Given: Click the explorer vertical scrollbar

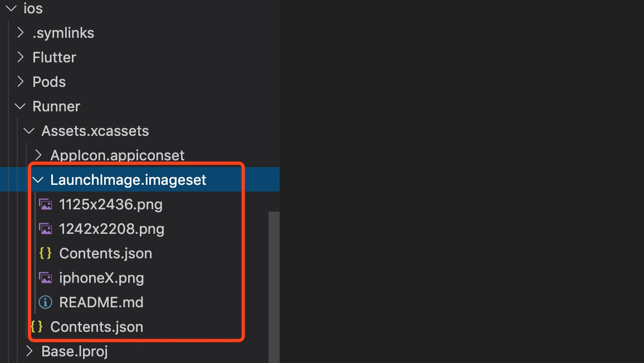Looking at the screenshot, I should [x=274, y=278].
